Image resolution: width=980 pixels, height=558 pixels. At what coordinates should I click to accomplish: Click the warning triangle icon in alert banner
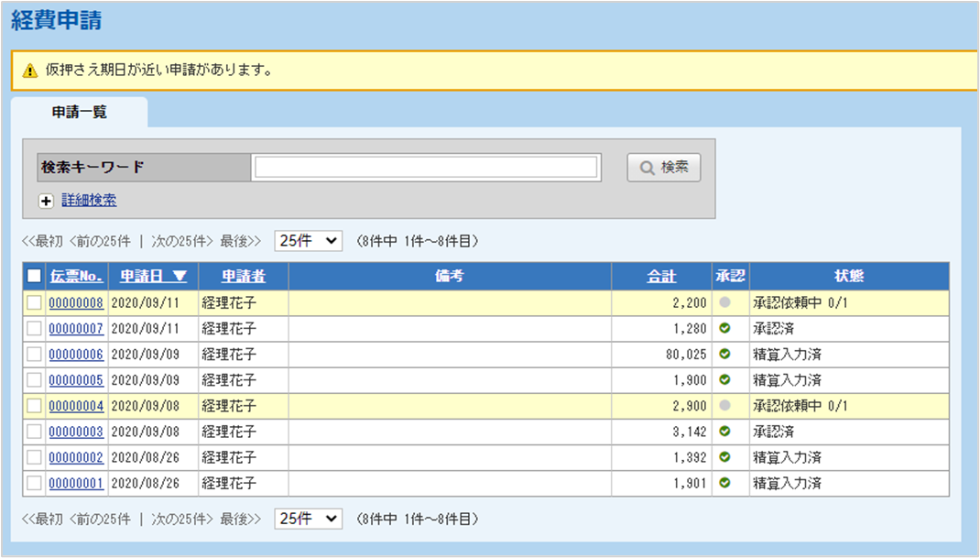tap(30, 71)
